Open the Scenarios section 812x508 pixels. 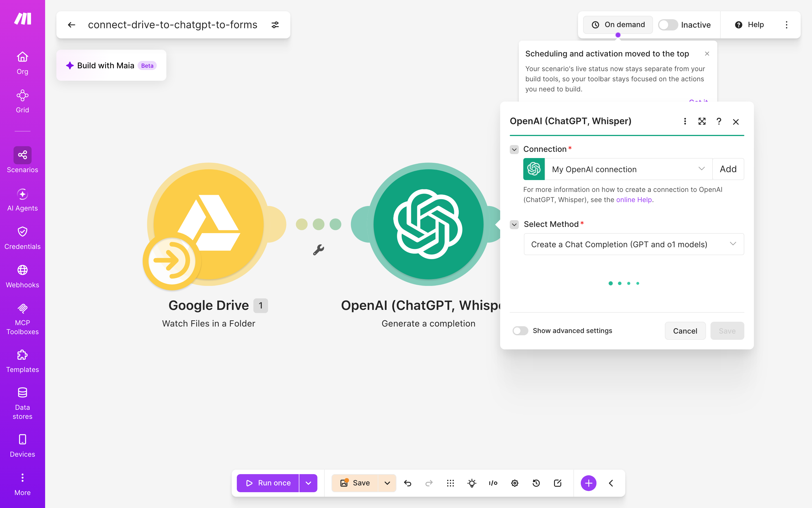pos(23,160)
